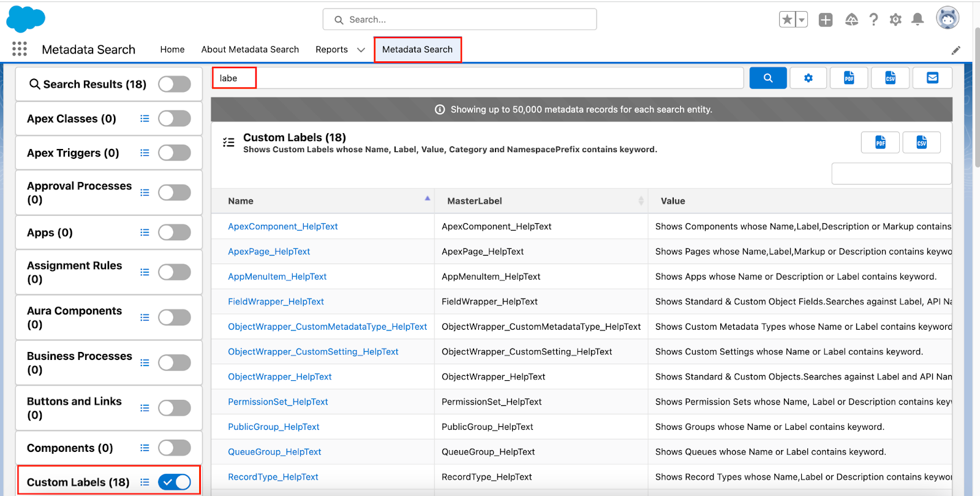Enable the Components toggle

(x=175, y=448)
